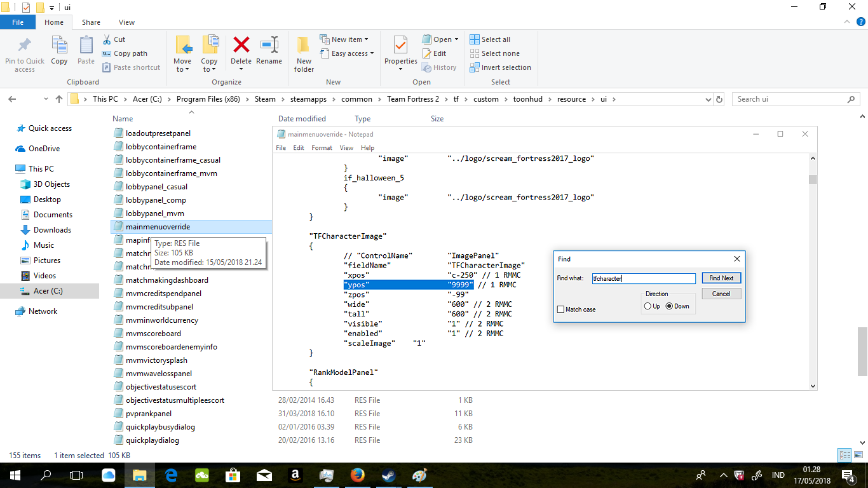
Task: Open the New item dropdown
Action: point(349,39)
